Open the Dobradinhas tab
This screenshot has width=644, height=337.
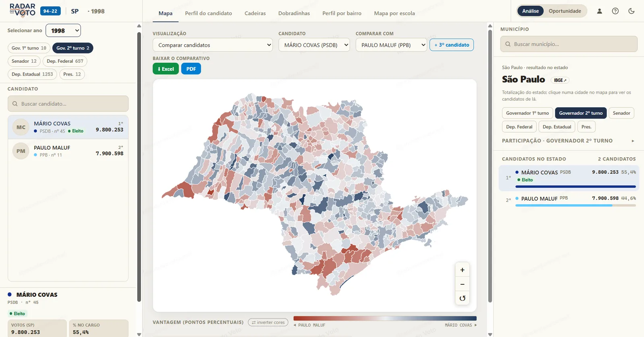pos(294,13)
